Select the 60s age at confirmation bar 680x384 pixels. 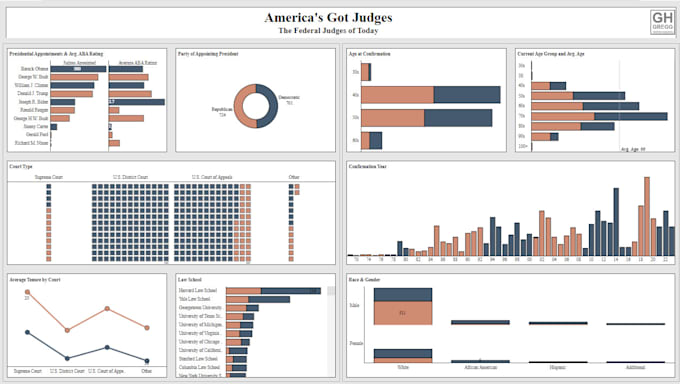(372, 141)
